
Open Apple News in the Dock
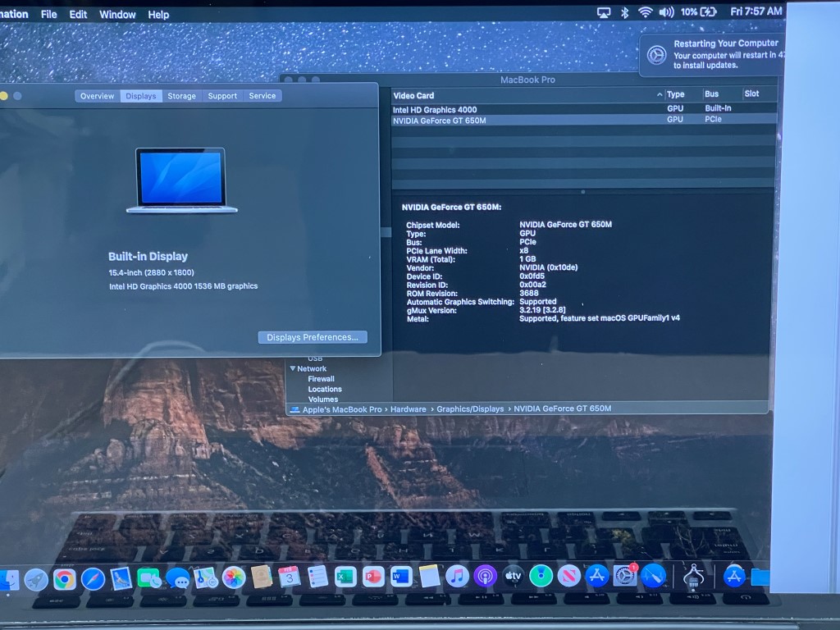pyautogui.click(x=569, y=576)
